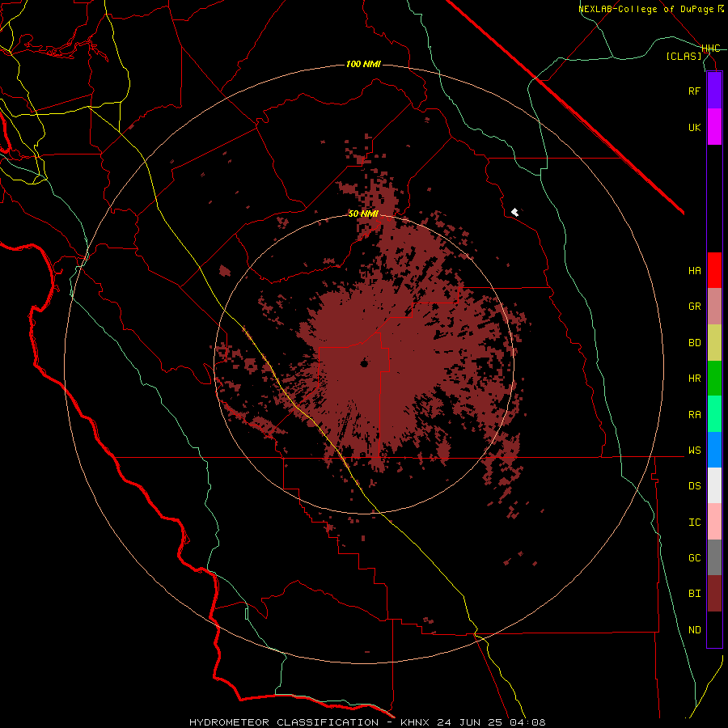Click the 'RF' legend label
The image size is (728, 728).
pyautogui.click(x=694, y=91)
